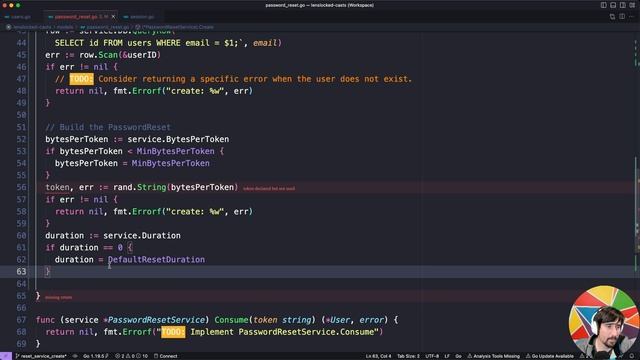This screenshot has height=360, width=640.
Task: Click the Consume function name on line 67
Action: [x=231, y=320]
